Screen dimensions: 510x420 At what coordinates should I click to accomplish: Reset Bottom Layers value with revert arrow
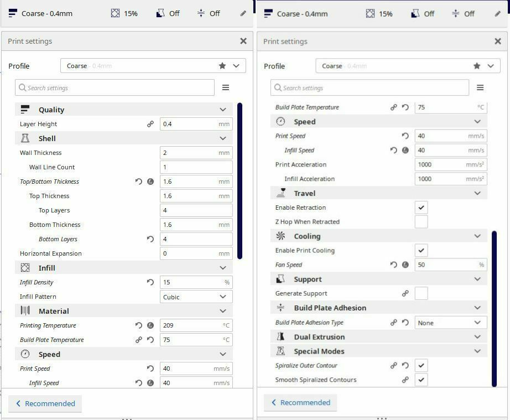pyautogui.click(x=150, y=239)
